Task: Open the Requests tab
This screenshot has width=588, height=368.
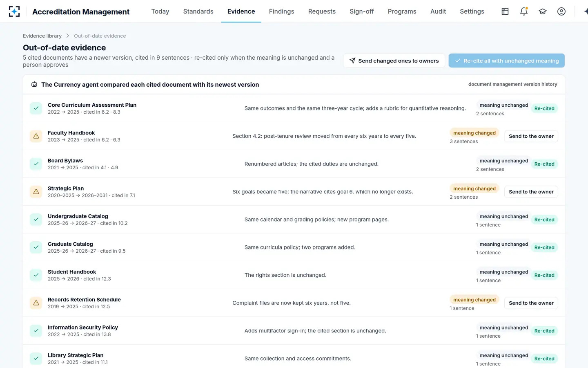Action: pyautogui.click(x=322, y=11)
